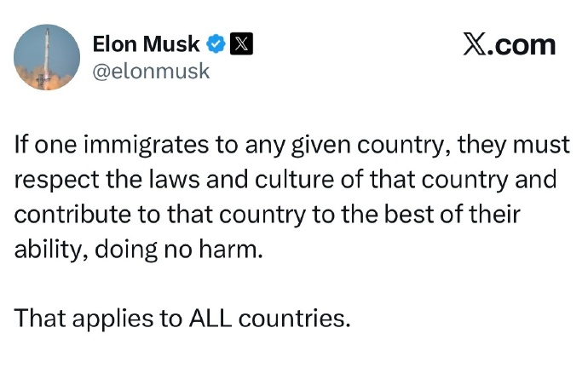
Task: Click the word "respect" in the tweet
Action: [56, 181]
